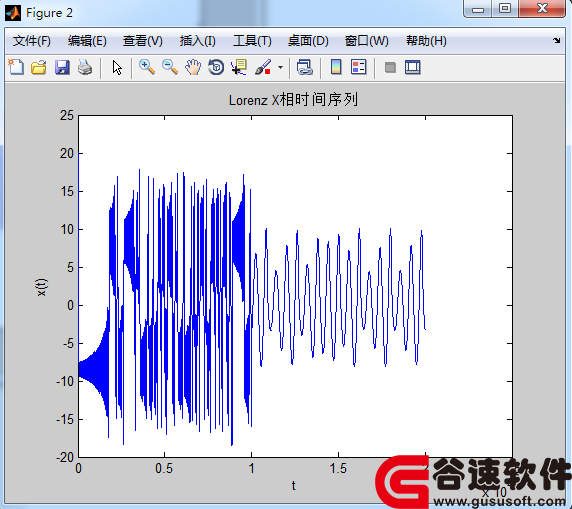Screen dimensions: 572x509
Task: Open the 文件(F) menu
Action: [x=32, y=41]
